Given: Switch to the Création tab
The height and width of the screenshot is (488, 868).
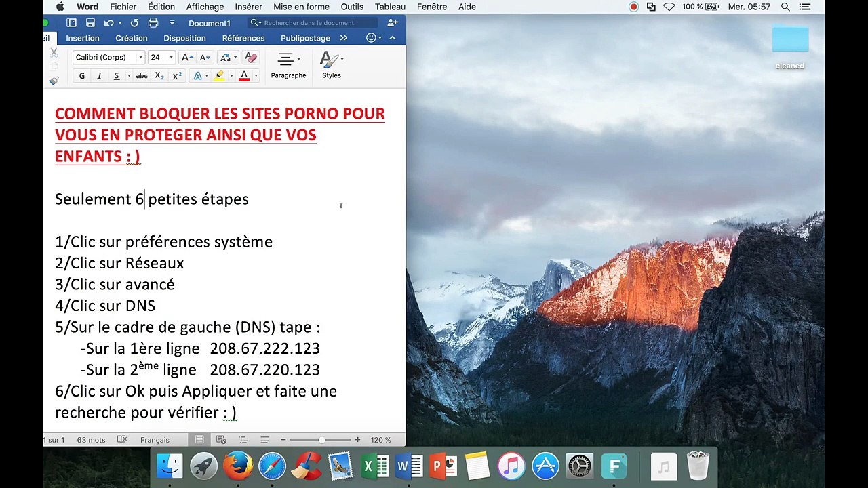Looking at the screenshot, I should tap(132, 38).
